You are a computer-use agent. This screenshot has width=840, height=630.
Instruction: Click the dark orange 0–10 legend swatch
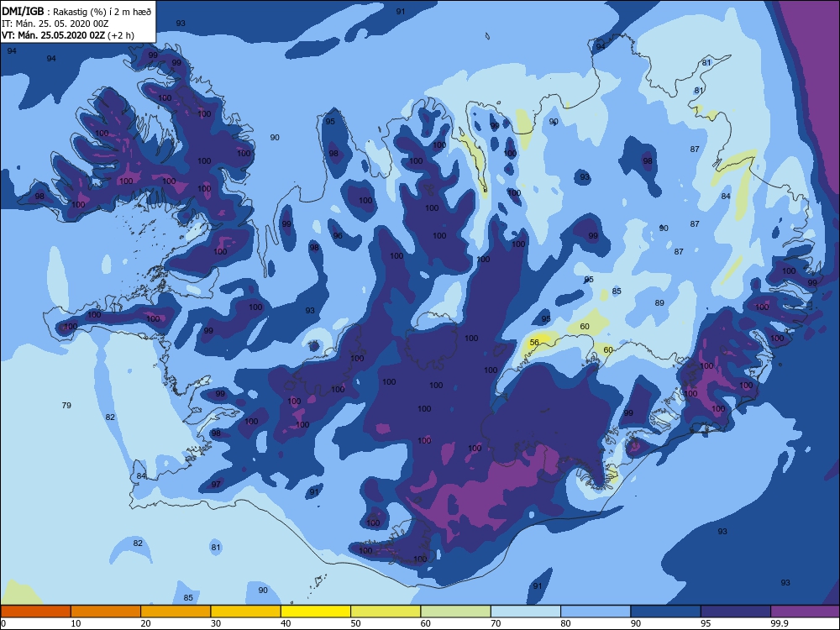[36, 612]
